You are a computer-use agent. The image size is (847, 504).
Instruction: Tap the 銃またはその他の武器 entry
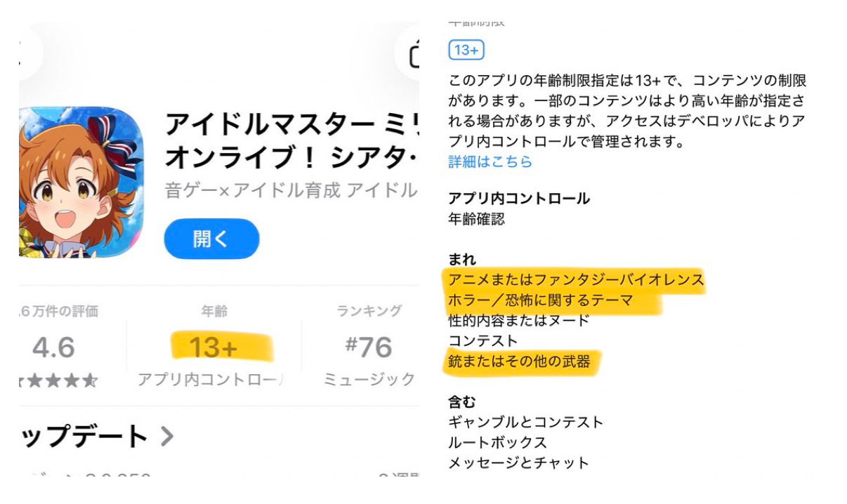pyautogui.click(x=520, y=362)
